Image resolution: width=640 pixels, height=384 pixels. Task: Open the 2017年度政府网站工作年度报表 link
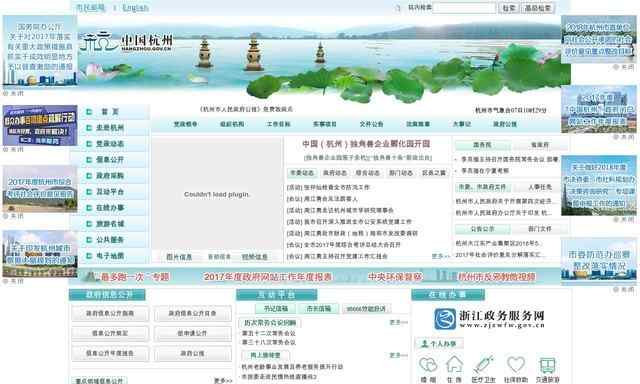(x=268, y=277)
